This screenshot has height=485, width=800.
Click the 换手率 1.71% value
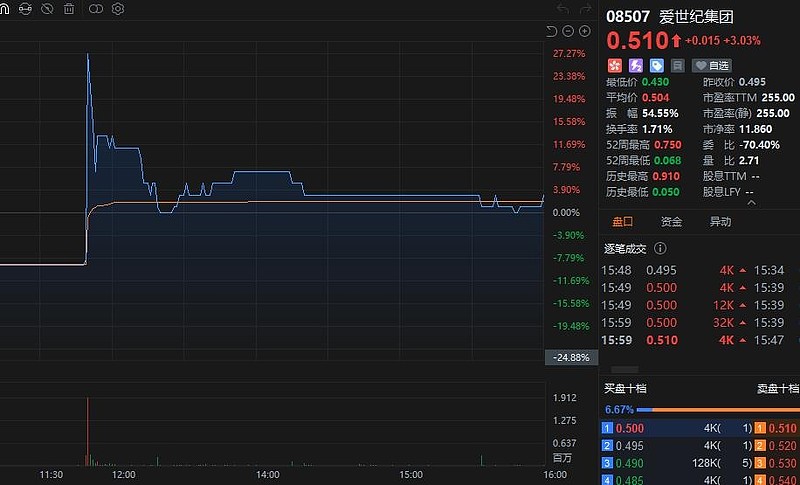[657, 129]
